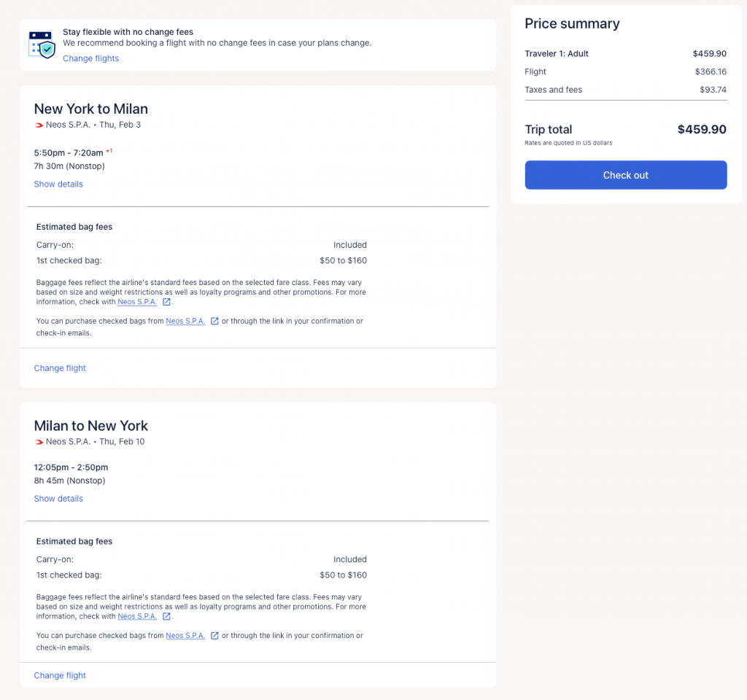Image resolution: width=747 pixels, height=700 pixels.
Task: Open Neos S.P.A. link in return baggage fee info
Action: coord(137,616)
